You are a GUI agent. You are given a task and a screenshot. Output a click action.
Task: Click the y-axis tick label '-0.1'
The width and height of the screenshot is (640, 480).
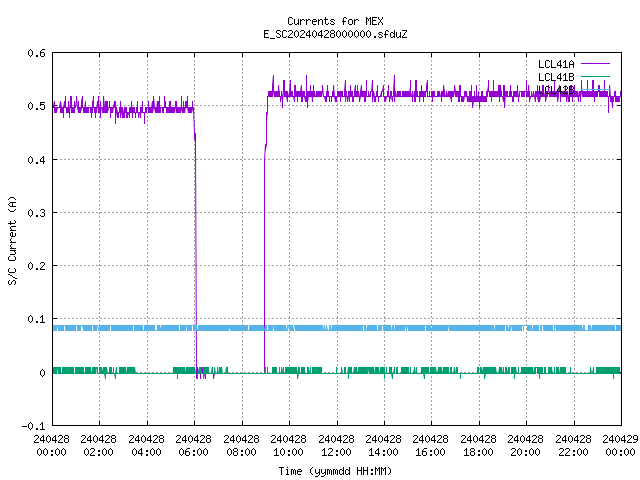coord(33,426)
